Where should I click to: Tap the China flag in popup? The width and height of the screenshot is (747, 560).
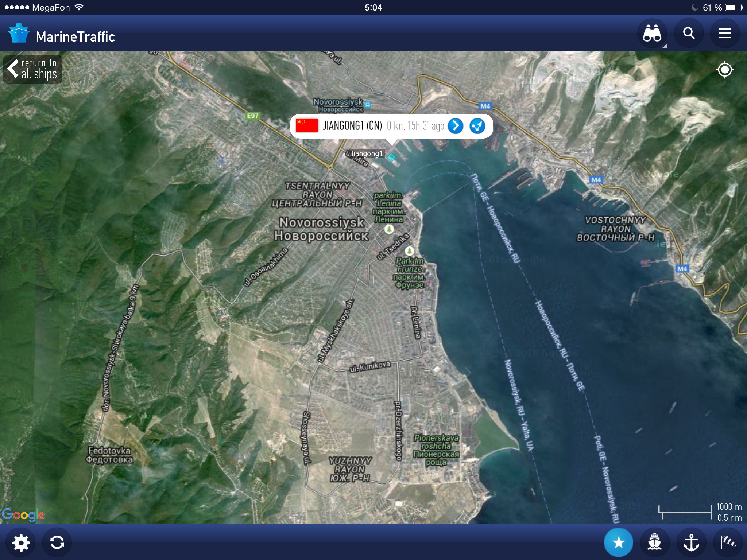point(307,126)
